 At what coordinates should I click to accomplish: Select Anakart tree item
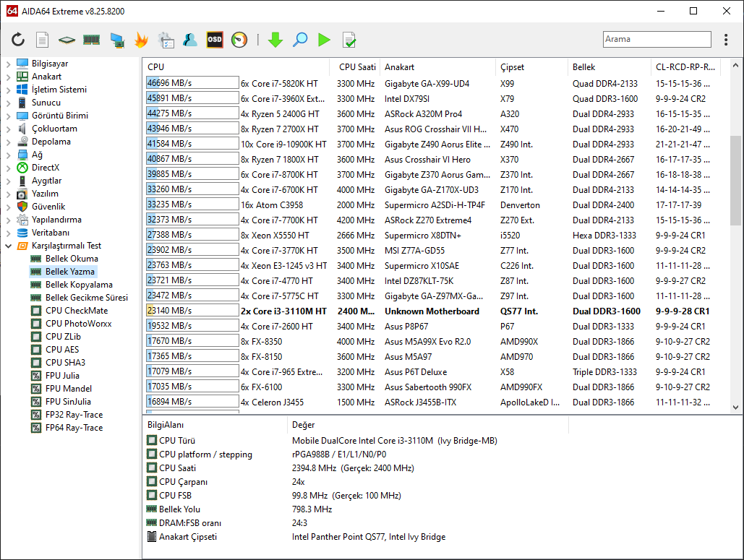46,77
